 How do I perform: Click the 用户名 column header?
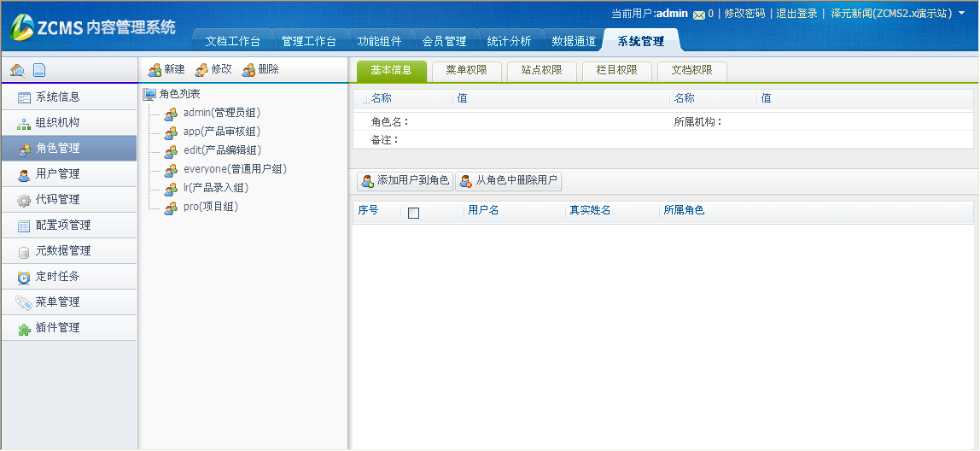(483, 210)
